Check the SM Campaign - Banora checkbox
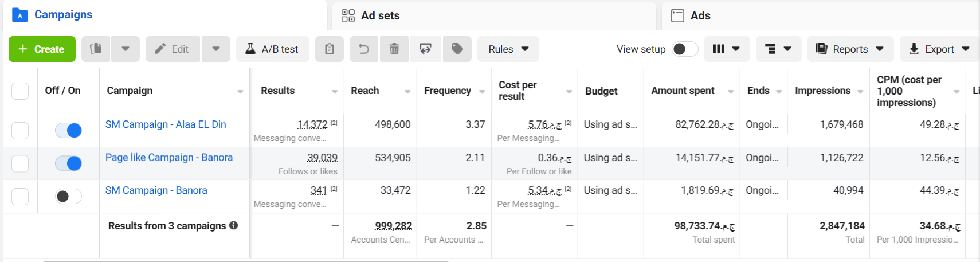980x262 pixels. pos(20,197)
